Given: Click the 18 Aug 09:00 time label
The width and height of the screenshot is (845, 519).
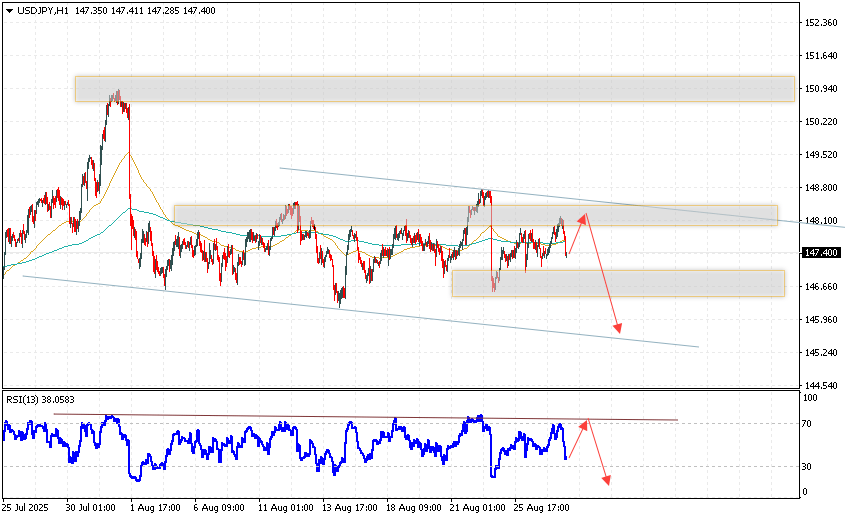Looking at the screenshot, I should point(414,508).
